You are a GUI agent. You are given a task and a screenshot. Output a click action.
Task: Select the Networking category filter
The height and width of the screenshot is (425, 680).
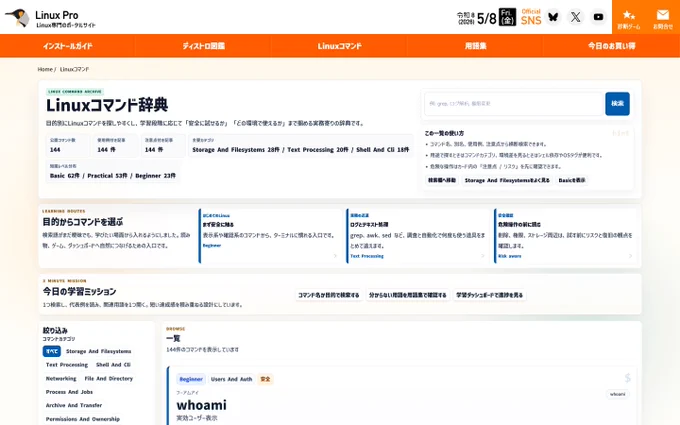[61, 379]
